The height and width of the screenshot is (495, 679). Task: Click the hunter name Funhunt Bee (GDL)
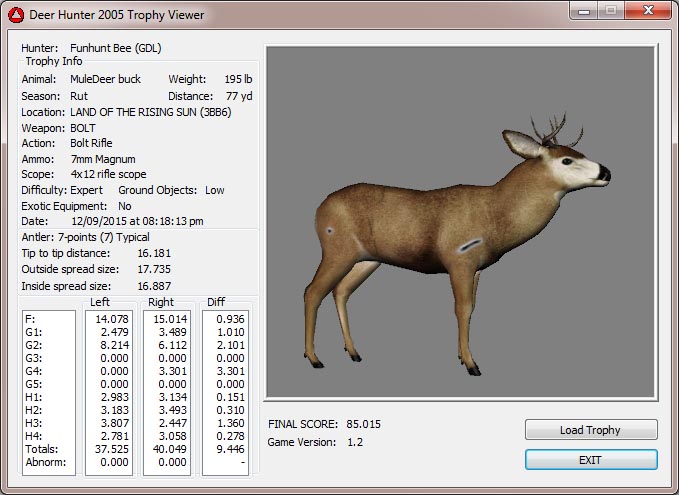[115, 48]
